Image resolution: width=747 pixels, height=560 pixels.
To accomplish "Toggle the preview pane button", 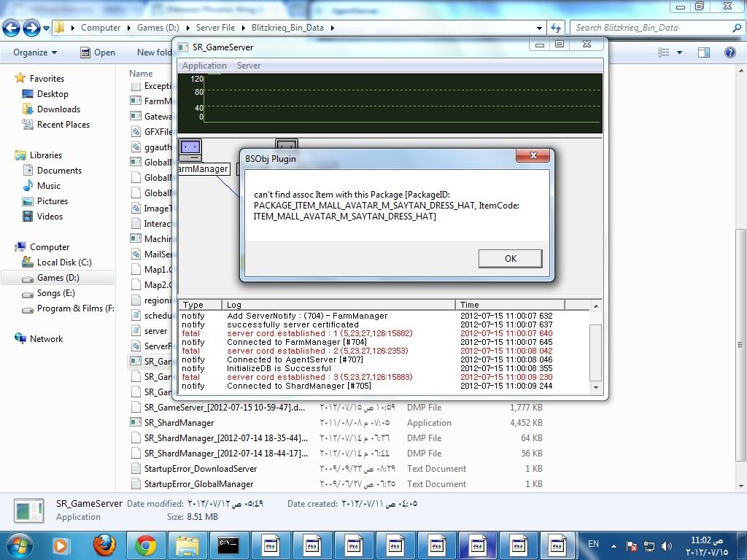I will 704,52.
